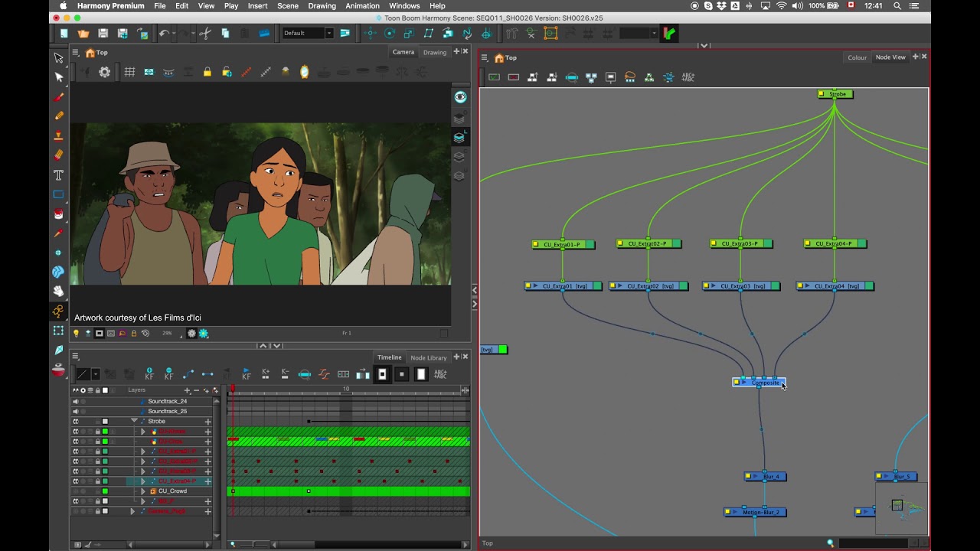The image size is (980, 551).
Task: Switch to the Colour tab
Action: tap(857, 57)
